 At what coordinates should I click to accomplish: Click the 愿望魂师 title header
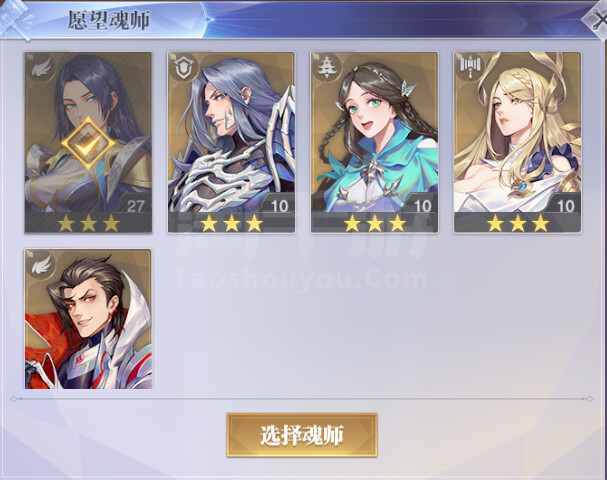[109, 20]
